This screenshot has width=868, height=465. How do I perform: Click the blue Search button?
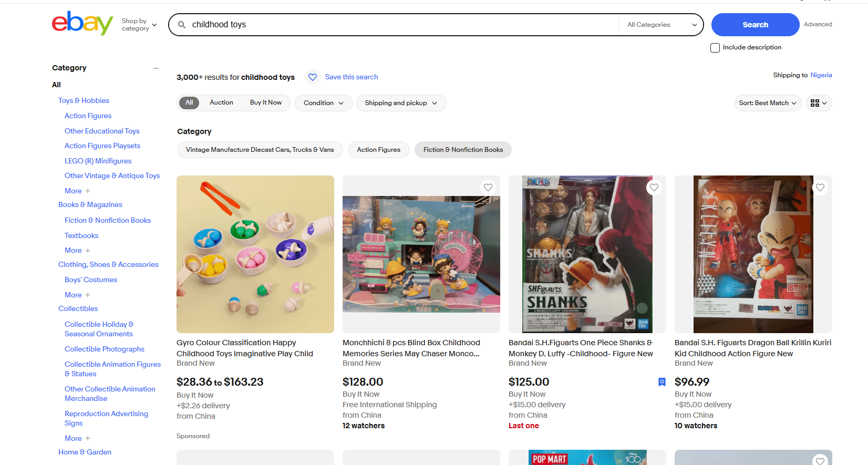point(755,25)
